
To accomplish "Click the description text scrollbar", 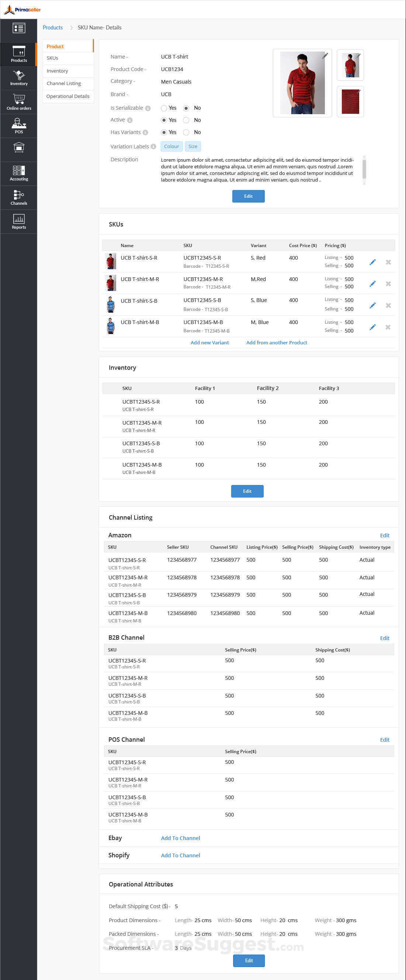I will pyautogui.click(x=364, y=169).
